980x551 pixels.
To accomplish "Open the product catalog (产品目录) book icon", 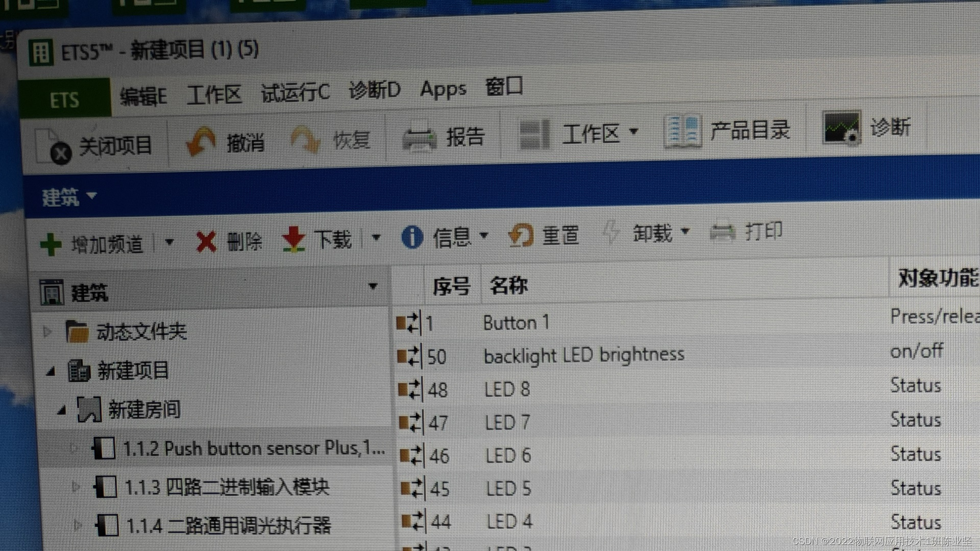I will point(682,132).
